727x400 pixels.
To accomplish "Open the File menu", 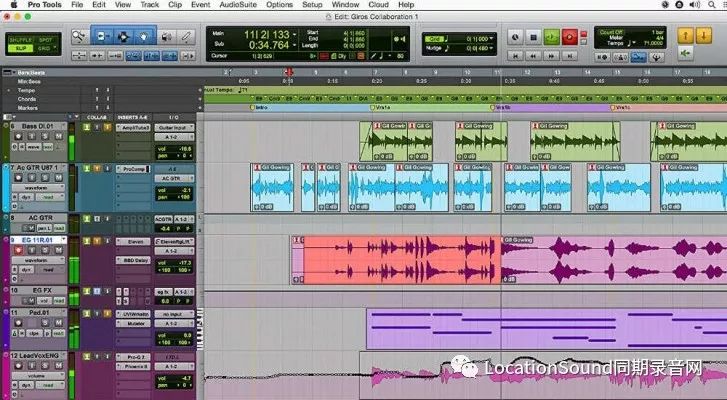I will 77,5.
